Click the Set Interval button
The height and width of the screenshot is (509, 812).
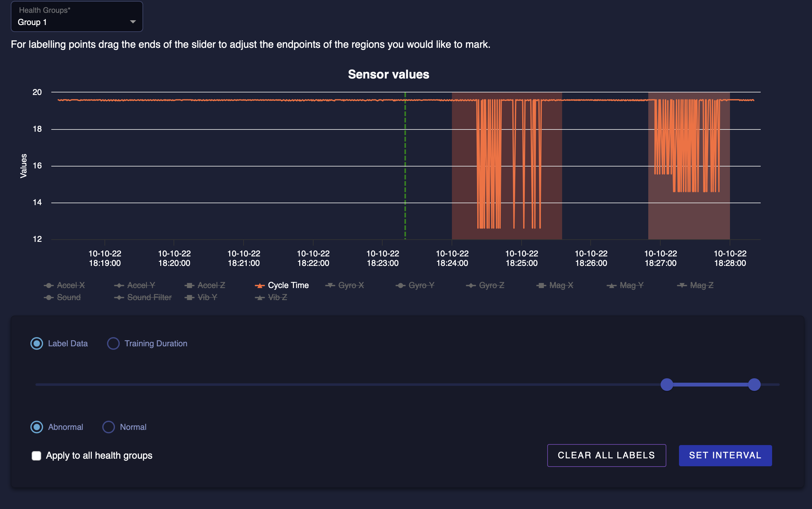click(726, 456)
